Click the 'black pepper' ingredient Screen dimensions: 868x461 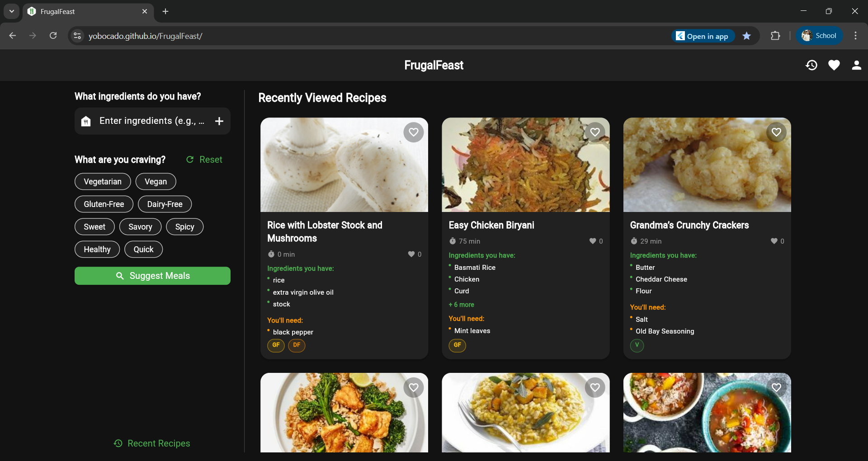293,332
